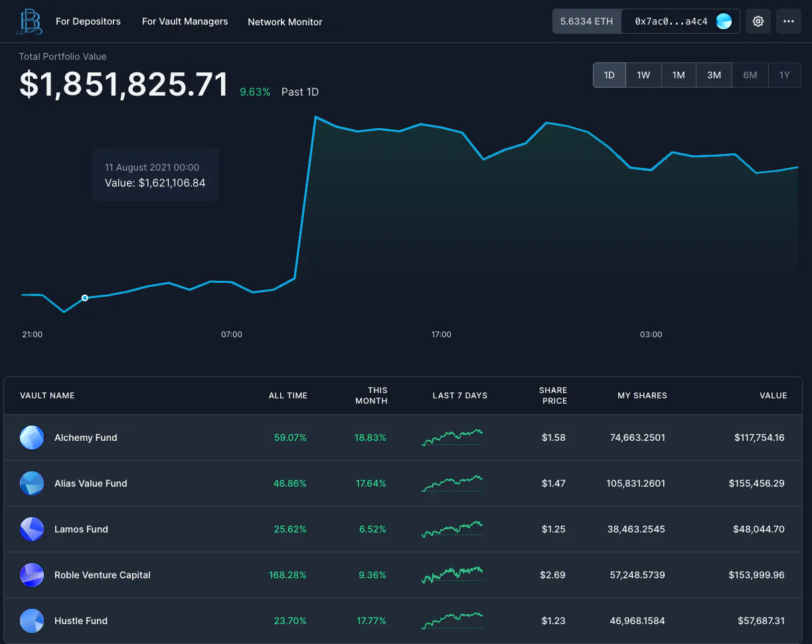Click the app logo in the header
812x644 pixels.
point(30,21)
